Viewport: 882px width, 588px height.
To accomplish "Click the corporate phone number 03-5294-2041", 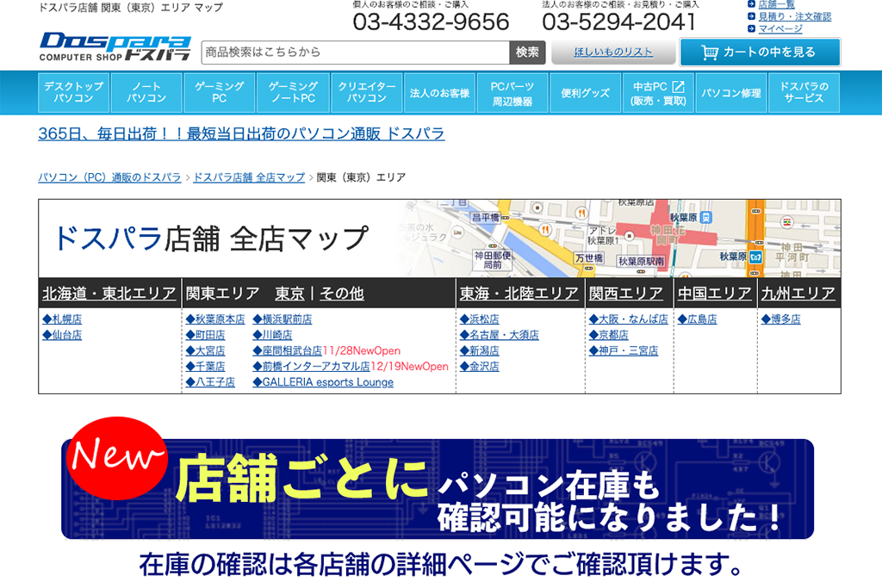I will 618,22.
